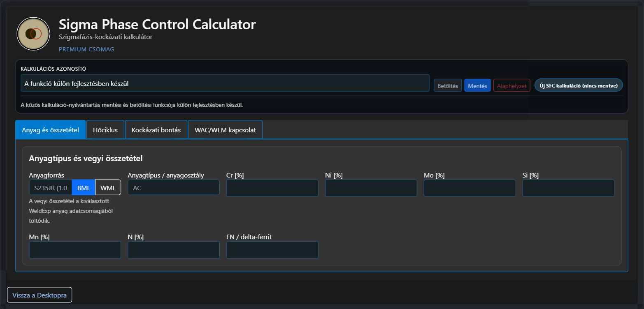
Task: Click the WeldExp anyag adatcsomagjából hint text
Action: tap(71, 211)
